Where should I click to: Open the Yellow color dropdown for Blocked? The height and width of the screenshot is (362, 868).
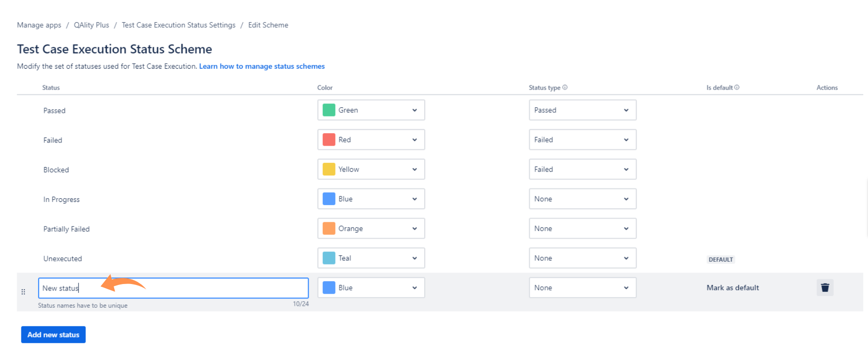(371, 169)
